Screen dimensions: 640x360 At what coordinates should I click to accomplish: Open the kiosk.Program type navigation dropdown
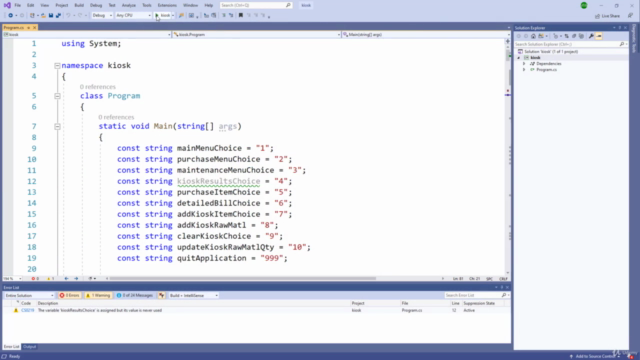[256, 35]
